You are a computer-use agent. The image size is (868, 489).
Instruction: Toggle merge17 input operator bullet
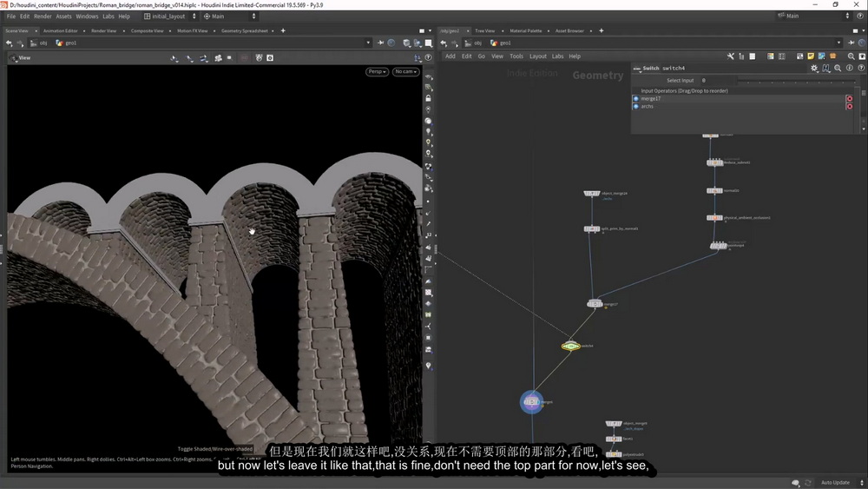[x=635, y=98]
